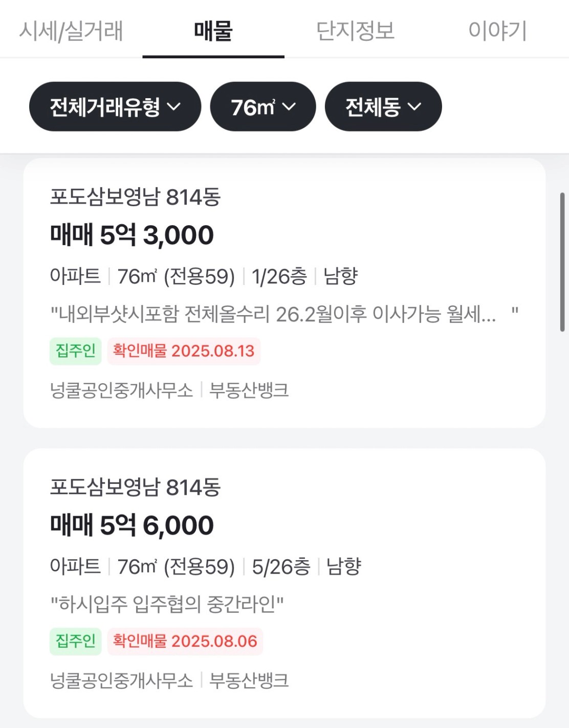Open the 매매 5억 6,000 listing
The image size is (569, 728).
(x=284, y=583)
